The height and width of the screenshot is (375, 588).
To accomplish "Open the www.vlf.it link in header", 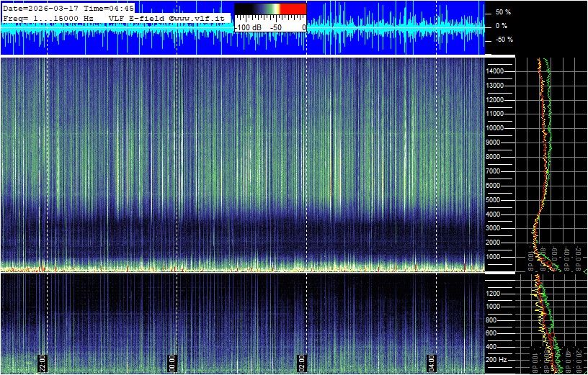I will 203,17.
